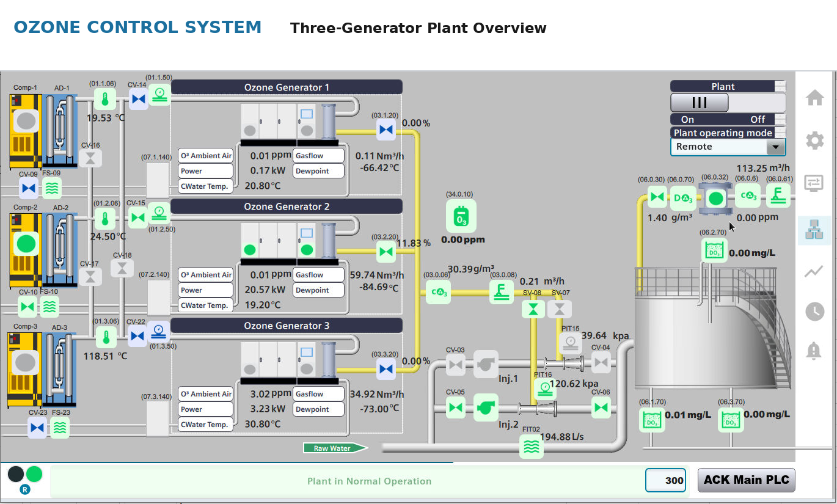Click spinner beside On Off label
Image resolution: width=837 pixels, height=504 pixels.
pos(780,119)
